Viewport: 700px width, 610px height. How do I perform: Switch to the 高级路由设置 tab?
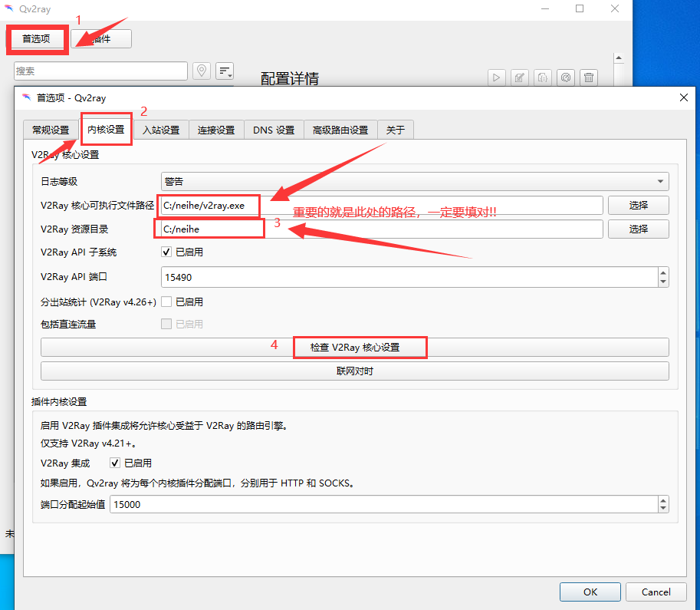click(x=340, y=130)
